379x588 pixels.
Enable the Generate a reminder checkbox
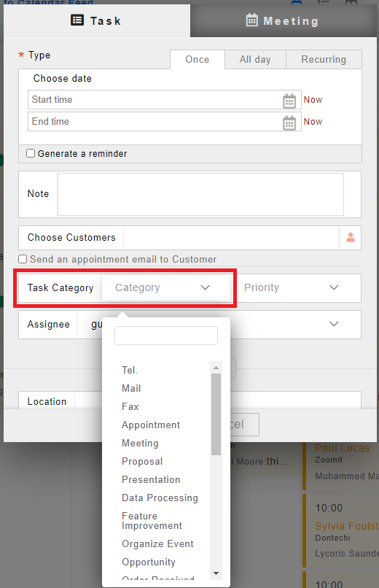tap(31, 153)
